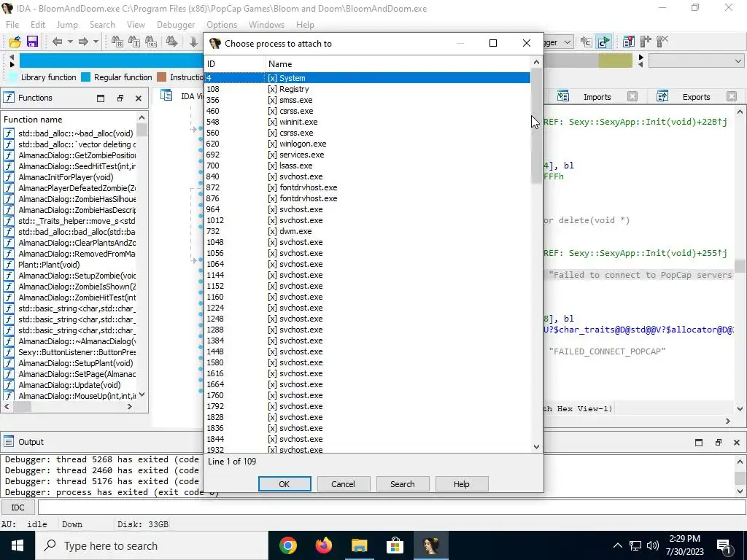Show hidden system tray icons chevron
747x560 pixels.
click(x=617, y=545)
